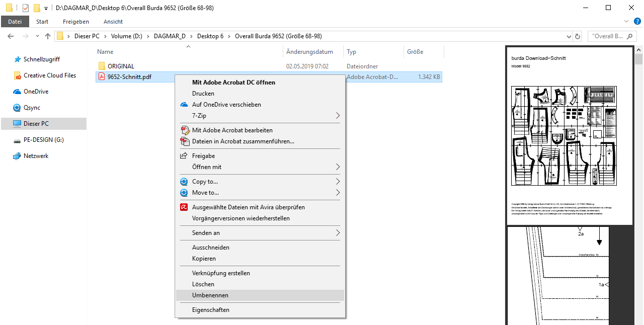This screenshot has height=325, width=644.
Task: Click the search box for Overall Burda folder
Action: pyautogui.click(x=611, y=36)
